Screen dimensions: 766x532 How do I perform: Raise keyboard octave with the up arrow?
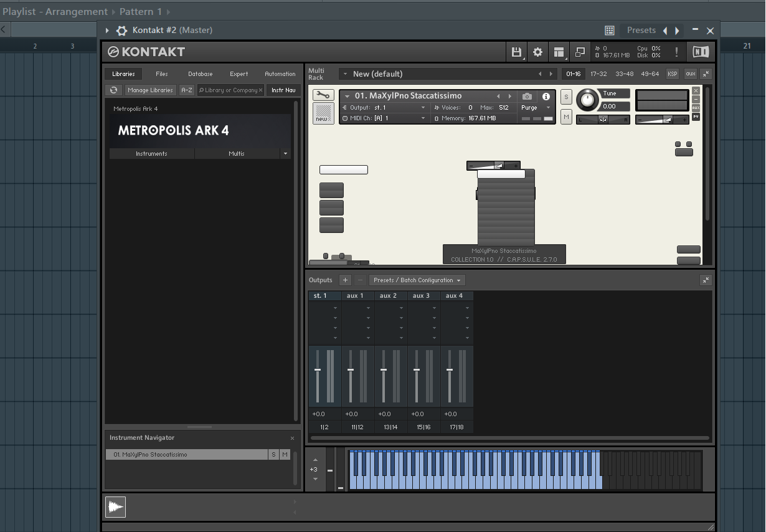click(315, 460)
